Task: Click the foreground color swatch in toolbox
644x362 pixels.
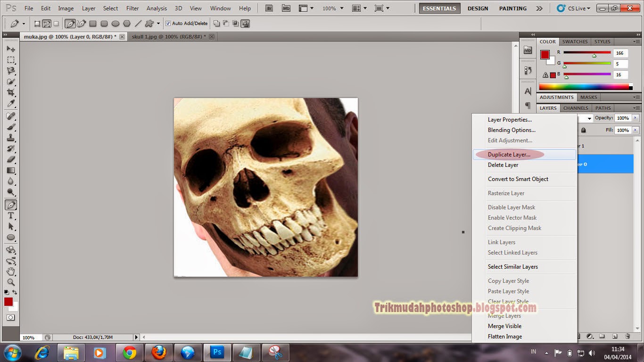Action: coord(8,302)
